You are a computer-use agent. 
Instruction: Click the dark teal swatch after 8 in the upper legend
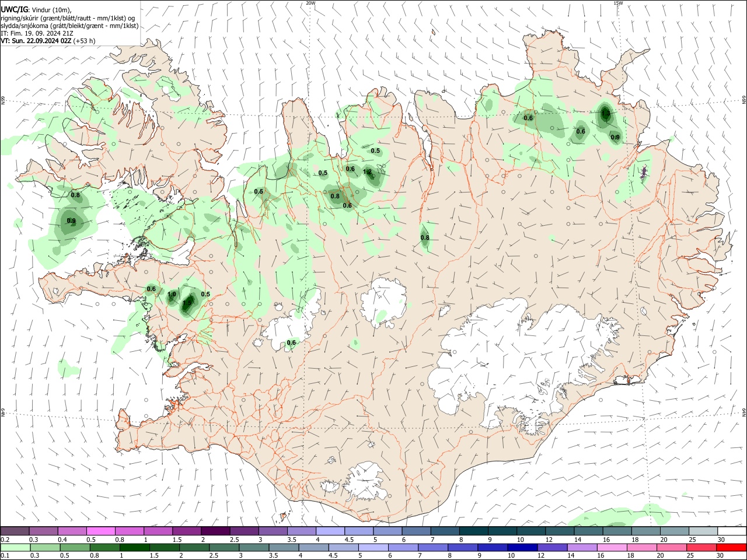tap(474, 531)
